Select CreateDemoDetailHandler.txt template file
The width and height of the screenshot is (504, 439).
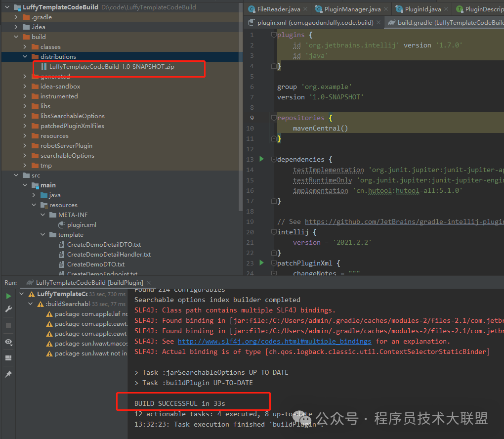pos(109,255)
